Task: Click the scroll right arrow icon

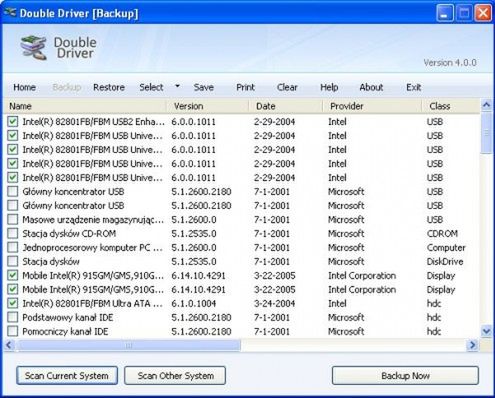Action: (472, 345)
